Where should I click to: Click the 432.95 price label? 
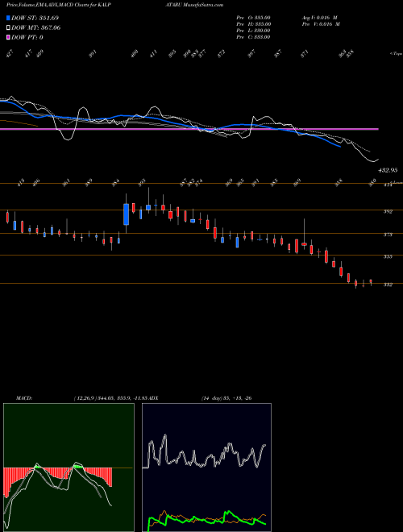387,169
